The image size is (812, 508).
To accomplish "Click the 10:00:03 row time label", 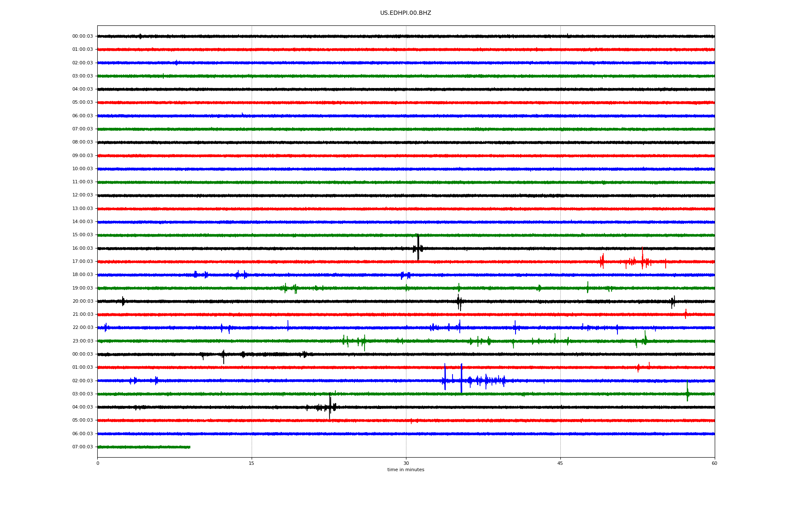I will pos(82,169).
